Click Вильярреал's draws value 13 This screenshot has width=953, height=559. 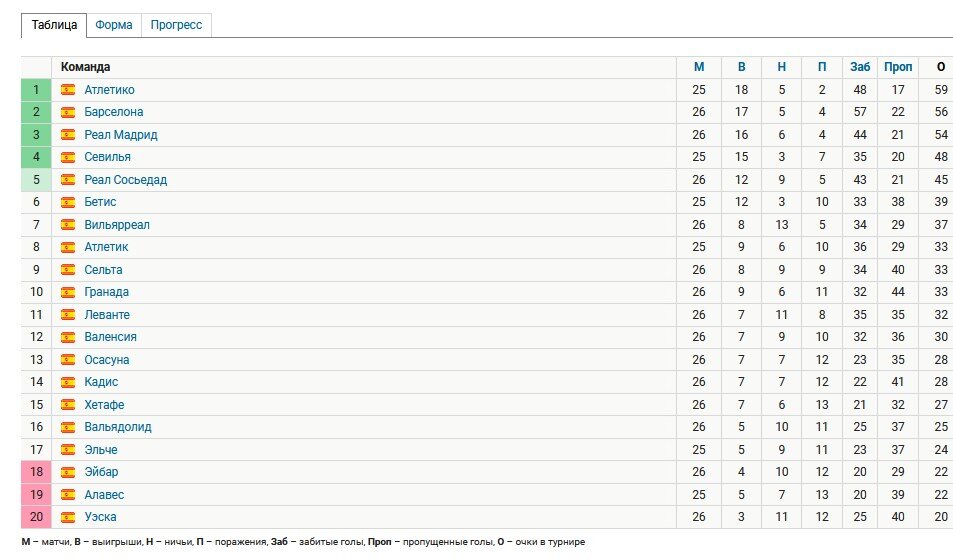pyautogui.click(x=782, y=224)
